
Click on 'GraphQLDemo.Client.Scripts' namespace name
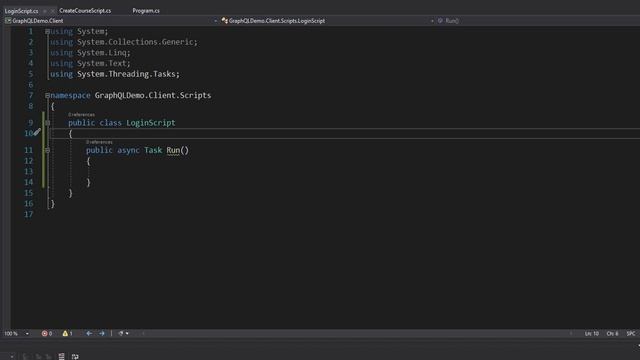click(153, 96)
